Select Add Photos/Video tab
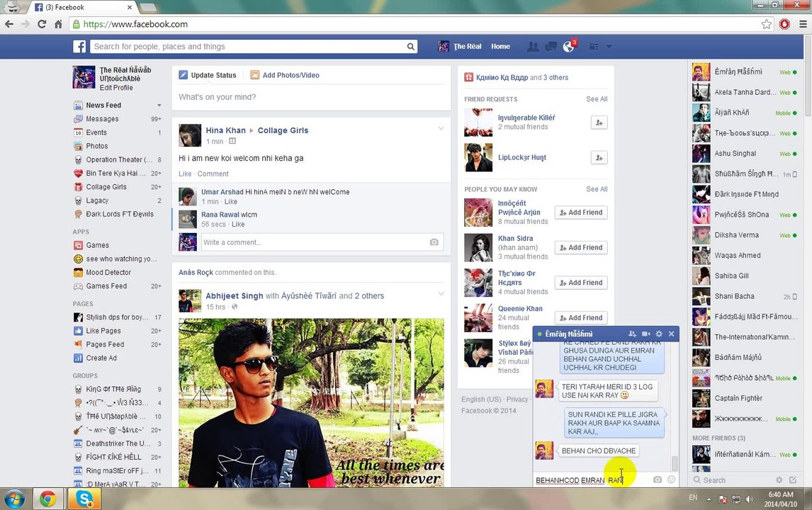The width and height of the screenshot is (812, 510). (285, 75)
